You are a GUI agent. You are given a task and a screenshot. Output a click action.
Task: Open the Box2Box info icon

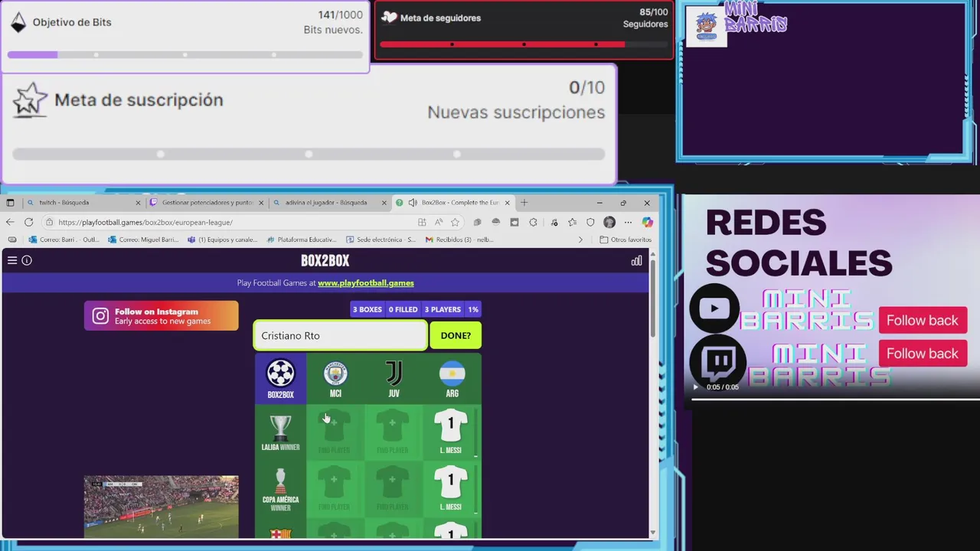click(27, 260)
